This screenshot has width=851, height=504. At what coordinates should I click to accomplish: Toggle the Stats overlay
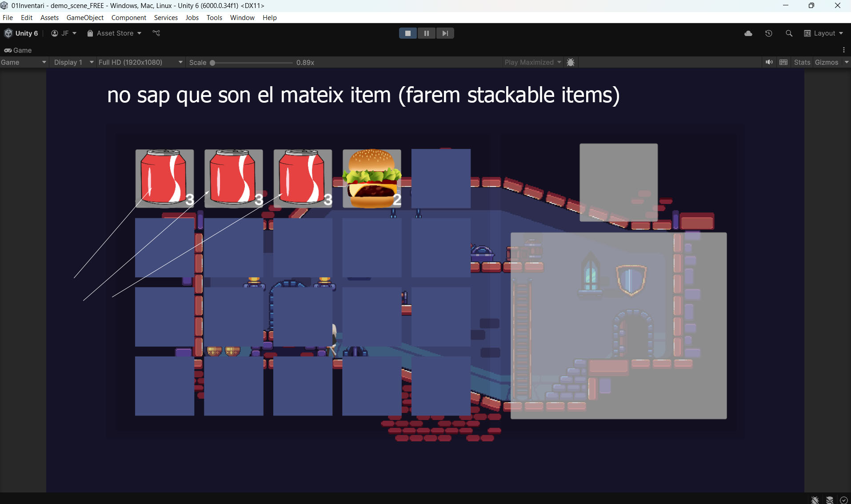(x=802, y=62)
